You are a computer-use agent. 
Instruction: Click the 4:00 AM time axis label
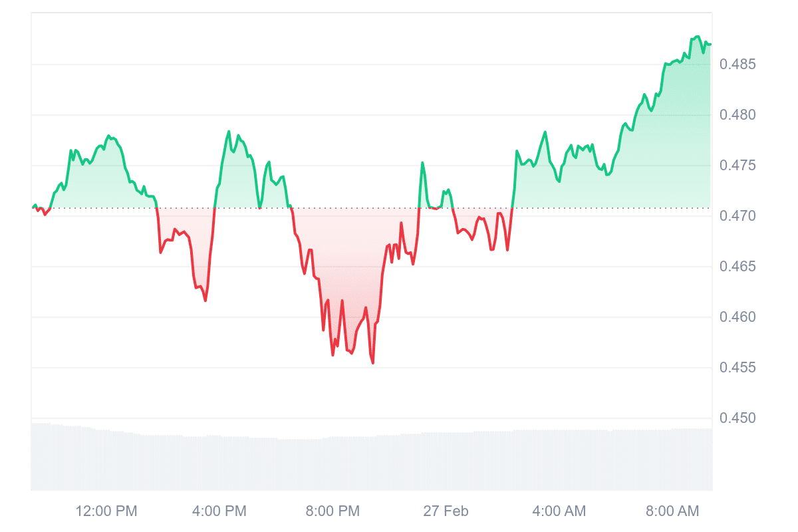point(559,511)
